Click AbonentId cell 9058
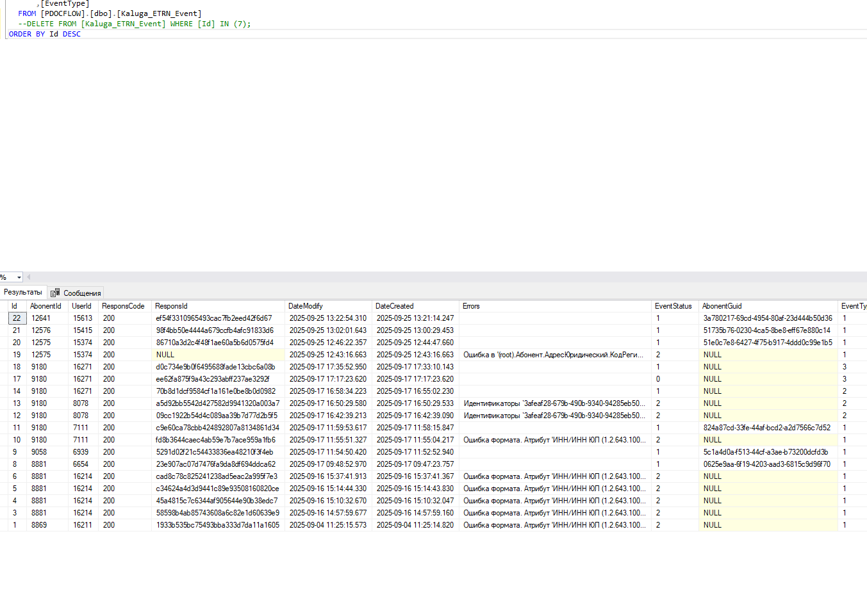Image resolution: width=867 pixels, height=616 pixels. (x=47, y=452)
